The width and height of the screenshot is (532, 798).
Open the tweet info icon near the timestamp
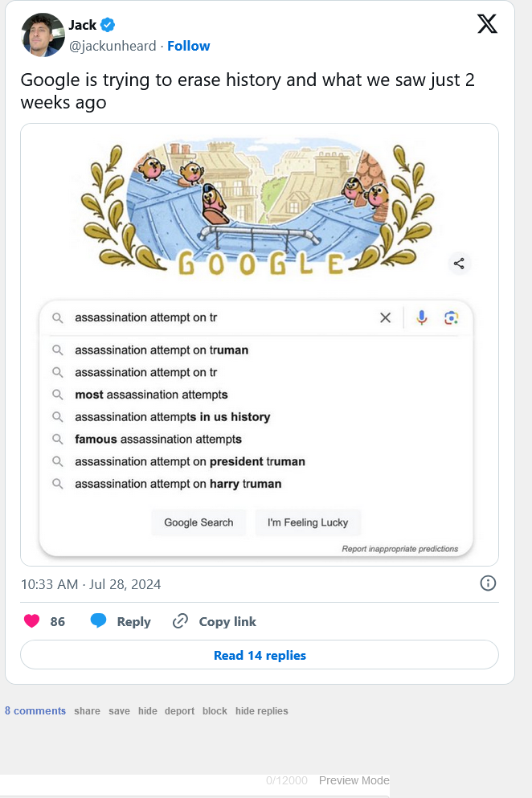[x=488, y=583]
